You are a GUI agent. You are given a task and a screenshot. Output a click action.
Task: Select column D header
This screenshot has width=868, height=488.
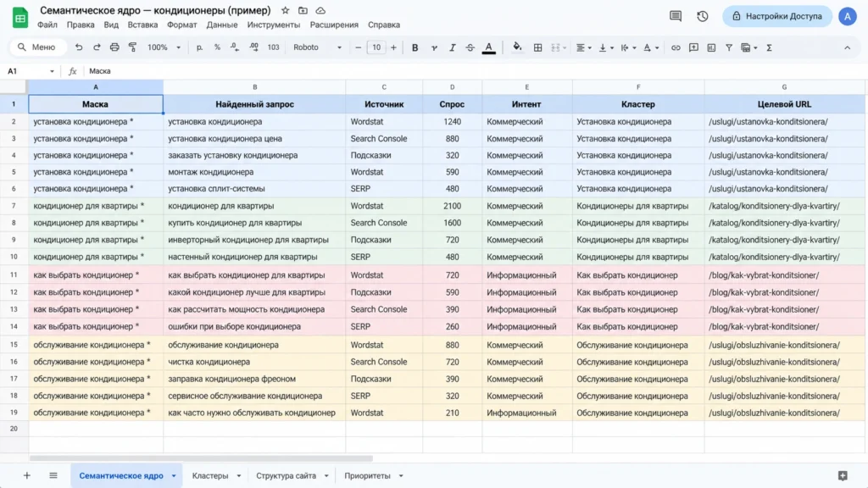pyautogui.click(x=452, y=87)
